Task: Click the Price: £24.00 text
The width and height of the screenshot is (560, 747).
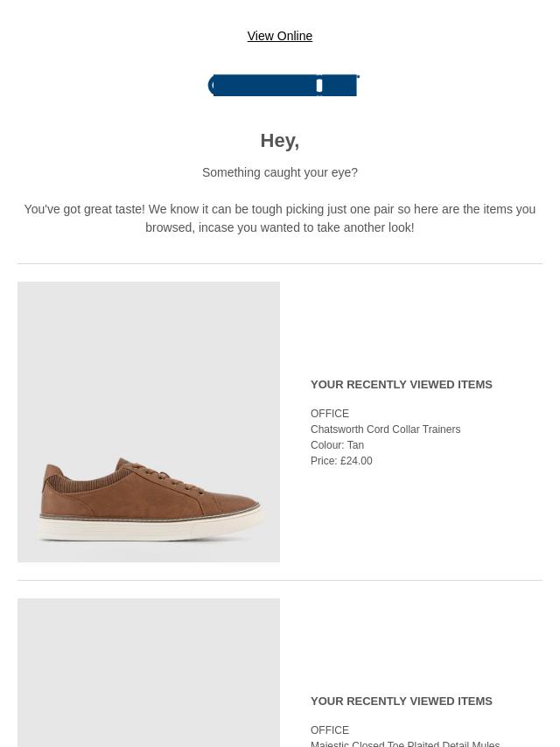Action: coord(341,461)
